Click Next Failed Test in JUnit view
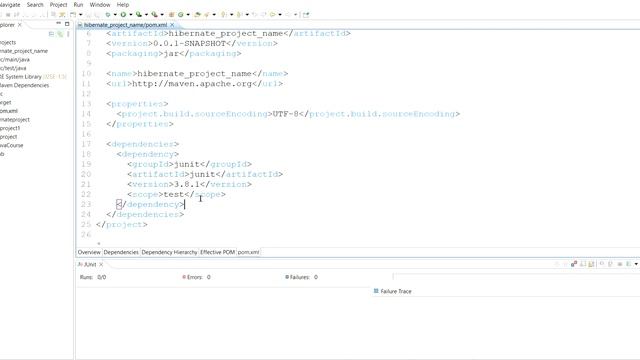 (x=556, y=264)
